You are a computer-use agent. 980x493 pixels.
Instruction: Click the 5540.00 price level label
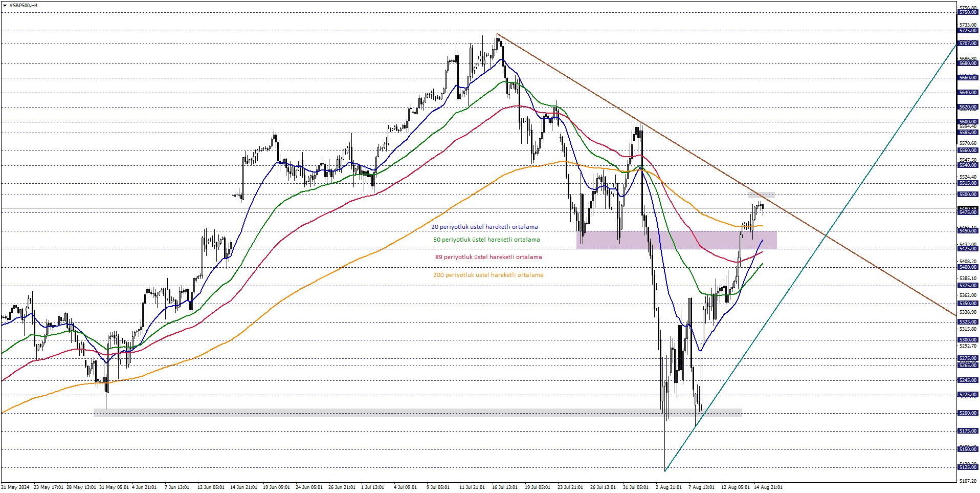pos(968,165)
